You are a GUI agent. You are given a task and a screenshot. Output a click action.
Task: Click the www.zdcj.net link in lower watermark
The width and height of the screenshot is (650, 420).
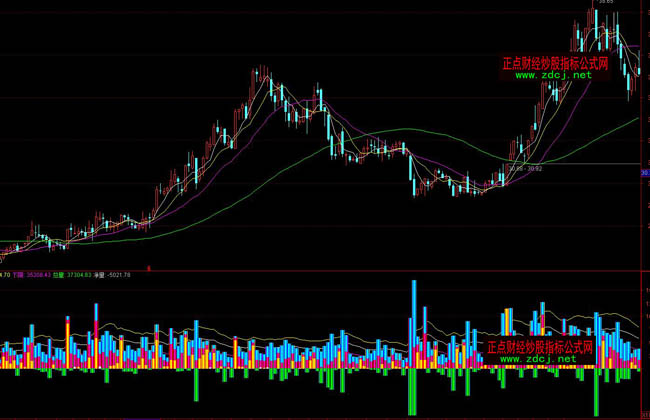[539, 359]
